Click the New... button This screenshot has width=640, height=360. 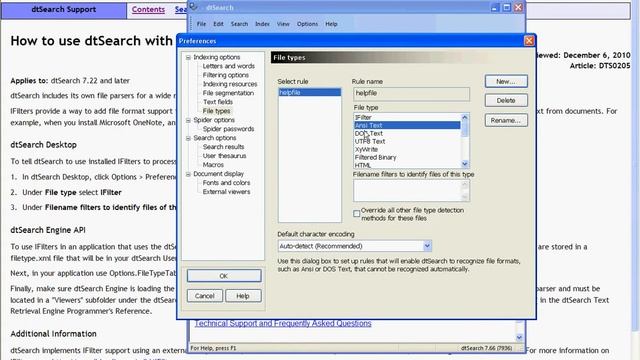coord(506,81)
